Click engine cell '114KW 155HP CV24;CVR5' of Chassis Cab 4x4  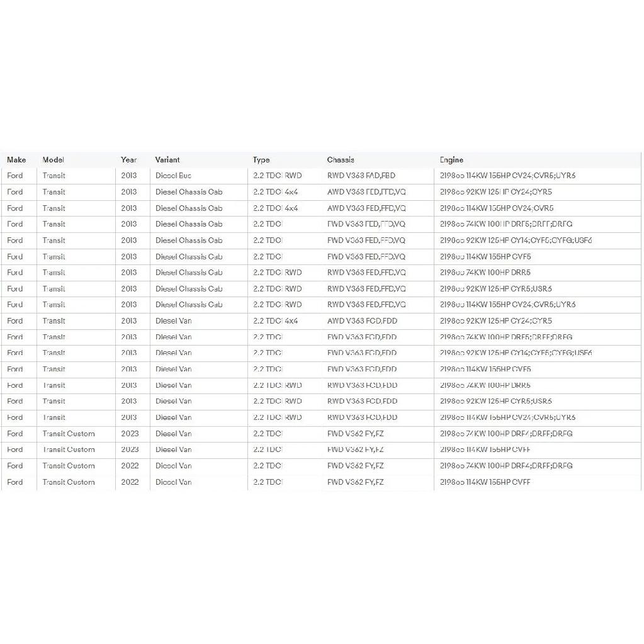497,208
